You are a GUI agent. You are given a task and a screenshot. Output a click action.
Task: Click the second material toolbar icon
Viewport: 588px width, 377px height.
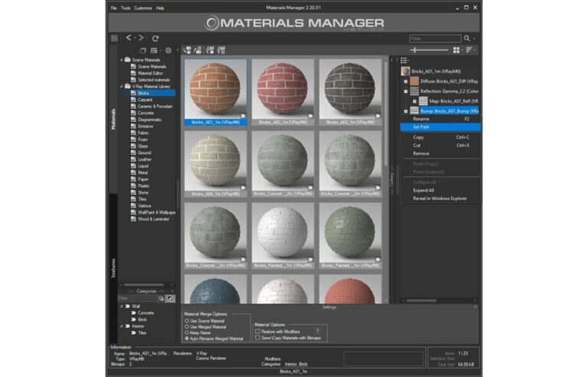(198, 50)
